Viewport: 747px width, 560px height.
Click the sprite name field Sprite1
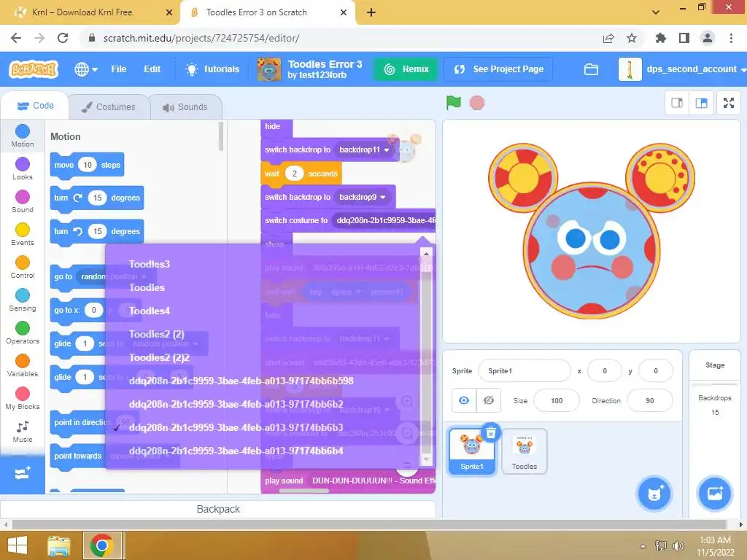coord(524,371)
